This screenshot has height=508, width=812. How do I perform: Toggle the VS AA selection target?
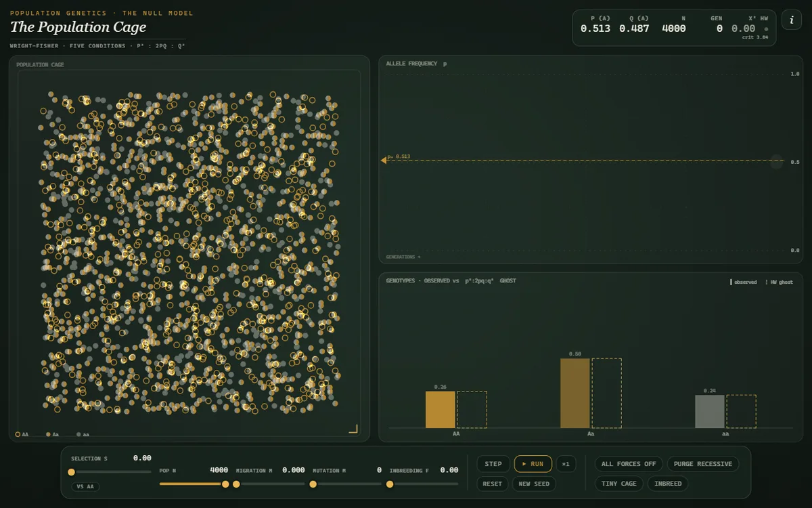click(x=85, y=486)
